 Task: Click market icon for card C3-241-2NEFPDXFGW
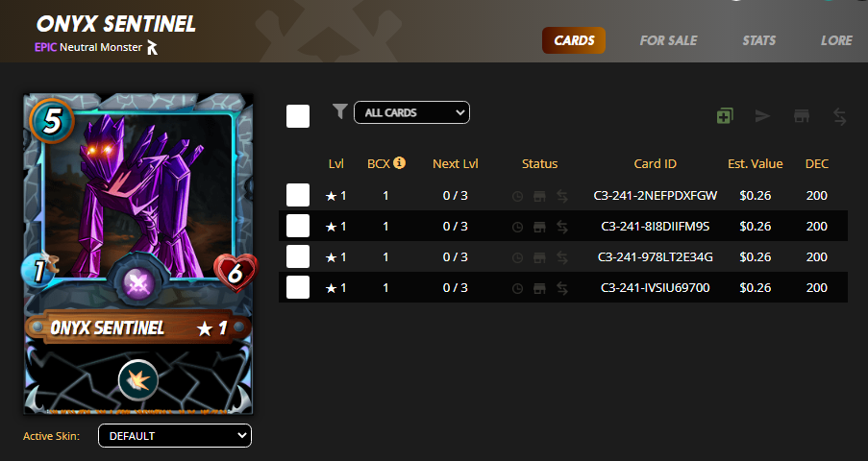point(539,196)
